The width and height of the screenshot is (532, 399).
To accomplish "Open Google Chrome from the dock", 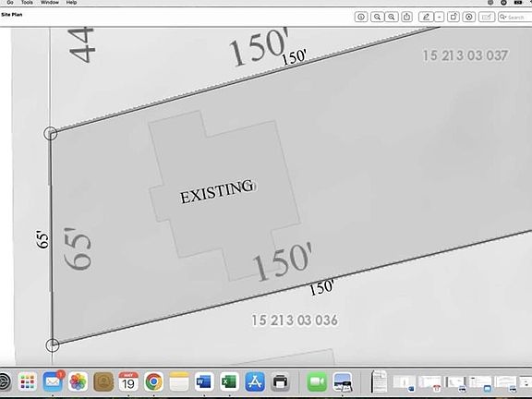I will (x=153, y=381).
